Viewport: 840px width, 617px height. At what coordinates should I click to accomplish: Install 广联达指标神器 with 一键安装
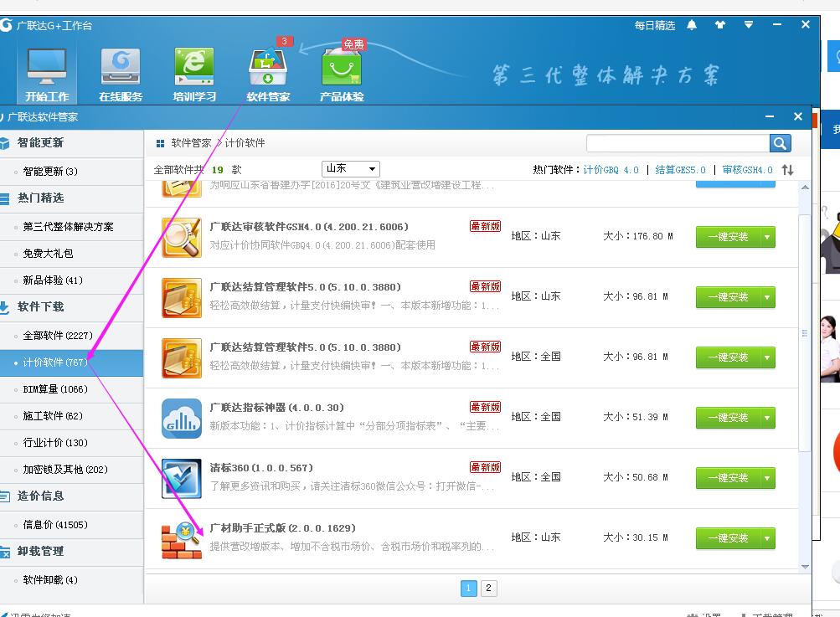coord(728,418)
